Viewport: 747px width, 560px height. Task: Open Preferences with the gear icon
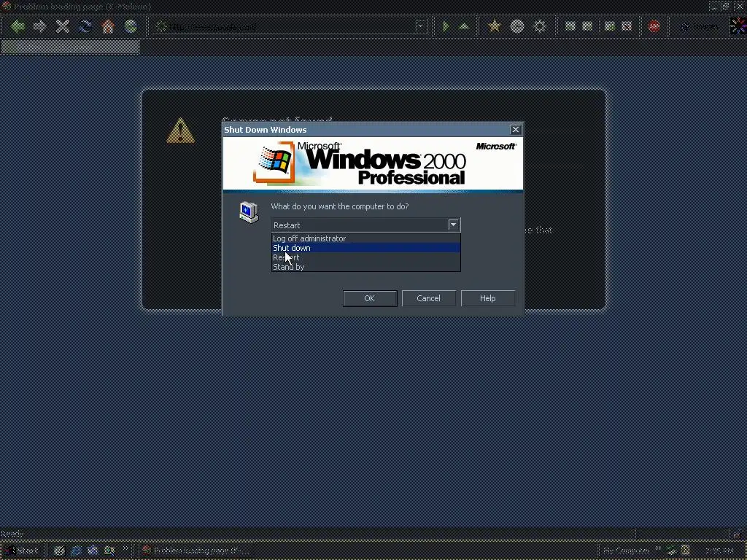(x=539, y=26)
